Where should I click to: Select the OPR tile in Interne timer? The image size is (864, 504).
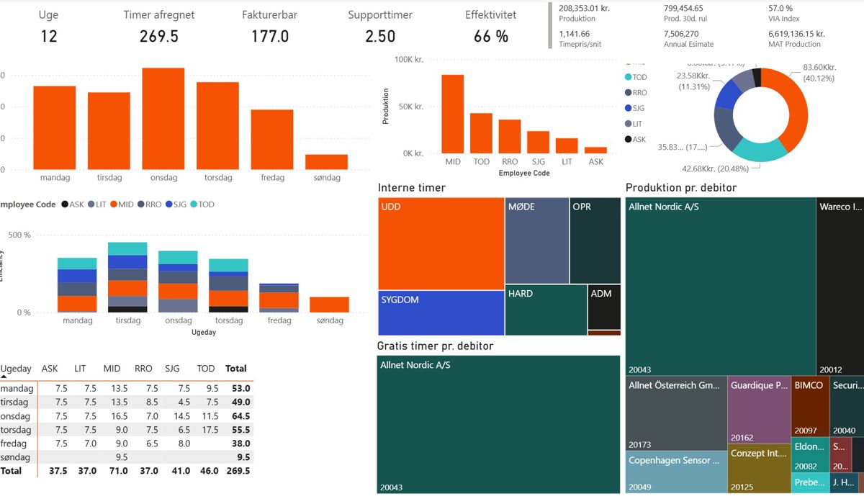click(x=595, y=240)
